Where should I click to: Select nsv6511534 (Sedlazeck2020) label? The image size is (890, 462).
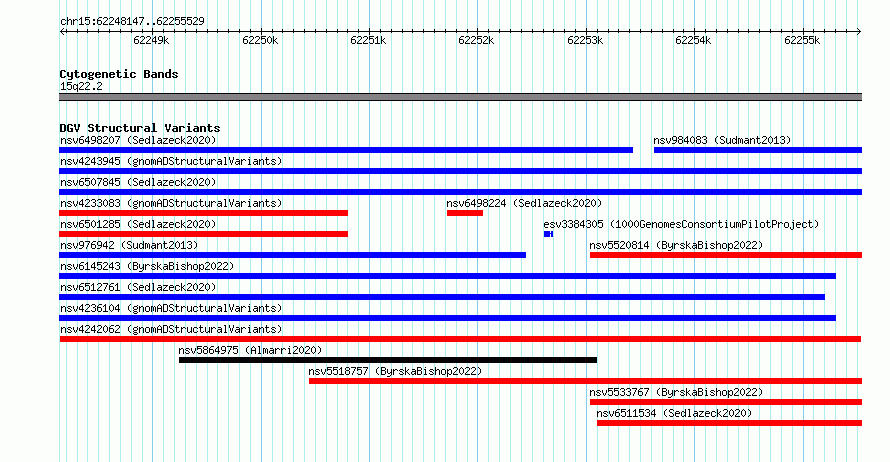674,413
